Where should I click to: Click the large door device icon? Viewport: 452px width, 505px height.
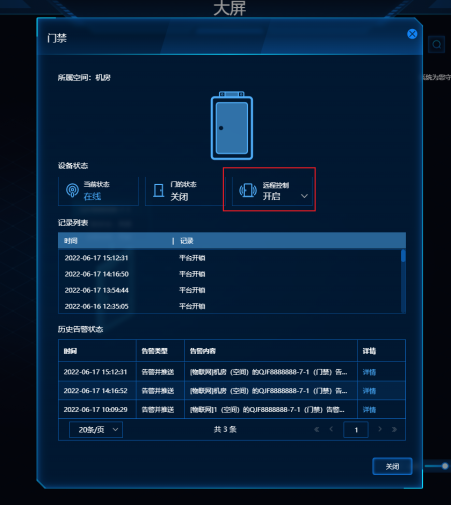tap(232, 126)
